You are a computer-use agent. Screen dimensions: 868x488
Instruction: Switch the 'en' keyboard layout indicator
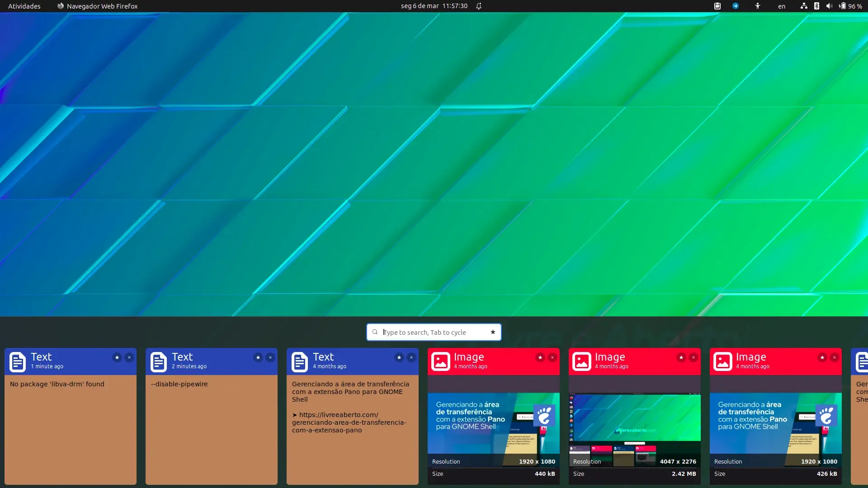pos(782,6)
